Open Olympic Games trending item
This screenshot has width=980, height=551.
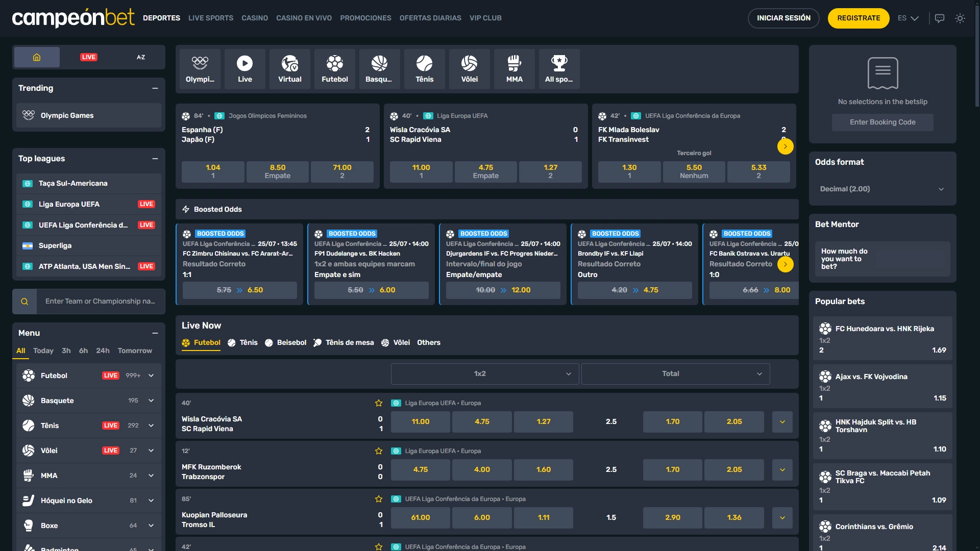point(89,116)
